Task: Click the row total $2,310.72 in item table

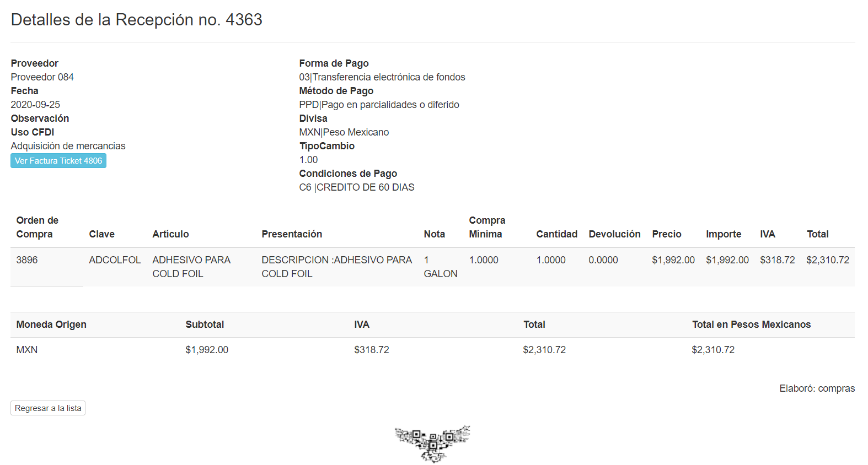Action: (x=827, y=260)
